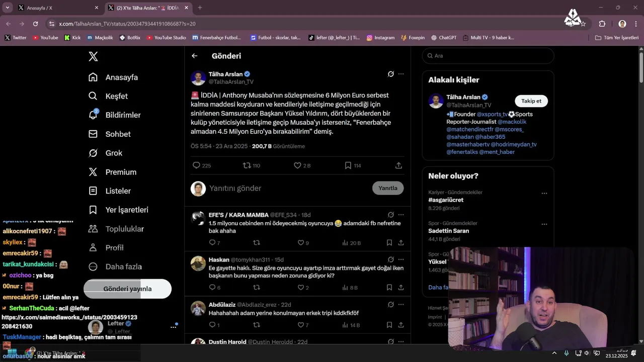Viewport: 644px width, 362px height.
Task: Open more options for #asgariücret trend
Action: pos(544,194)
